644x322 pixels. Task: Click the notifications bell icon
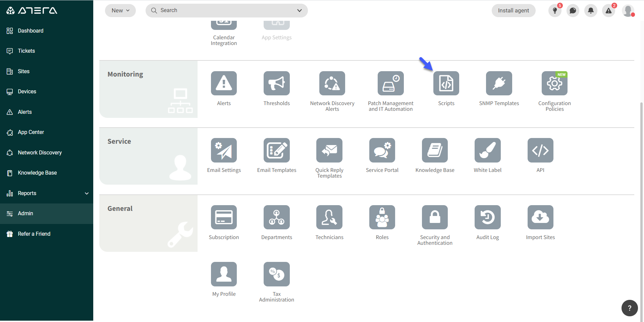(591, 11)
